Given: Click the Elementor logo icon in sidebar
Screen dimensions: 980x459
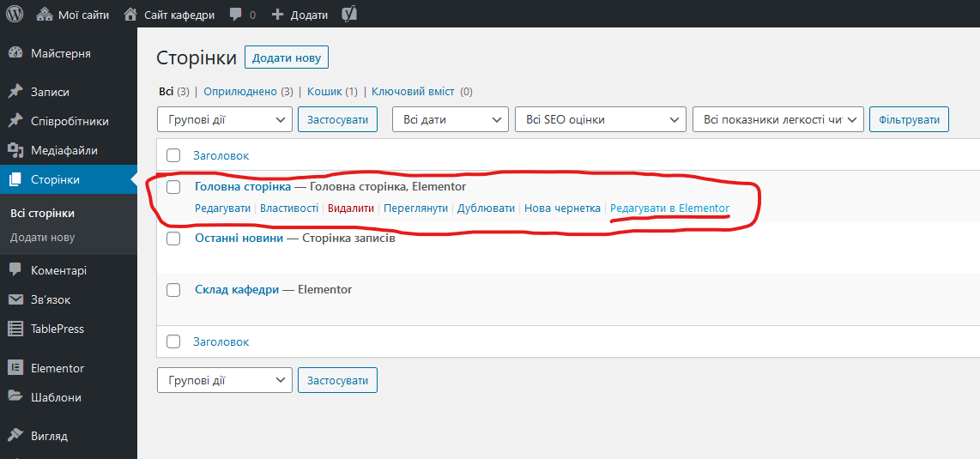Looking at the screenshot, I should (15, 368).
